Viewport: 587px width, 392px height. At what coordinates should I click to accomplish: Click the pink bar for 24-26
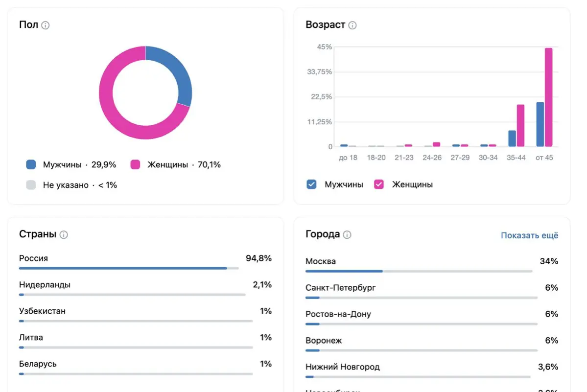point(437,144)
